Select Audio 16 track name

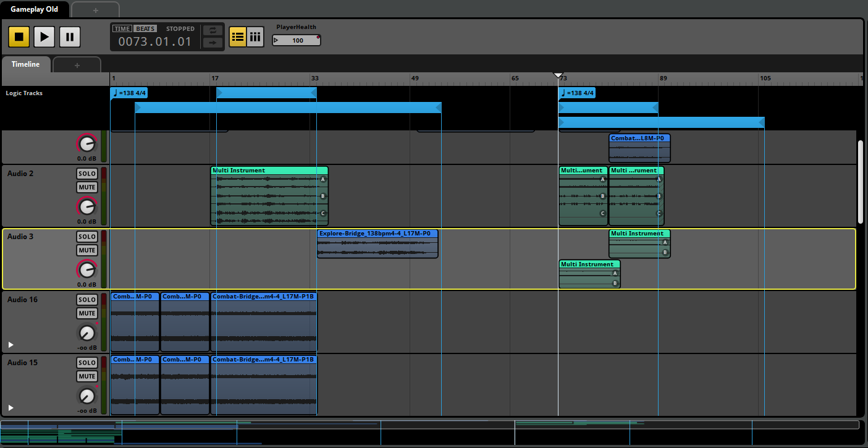(22, 300)
